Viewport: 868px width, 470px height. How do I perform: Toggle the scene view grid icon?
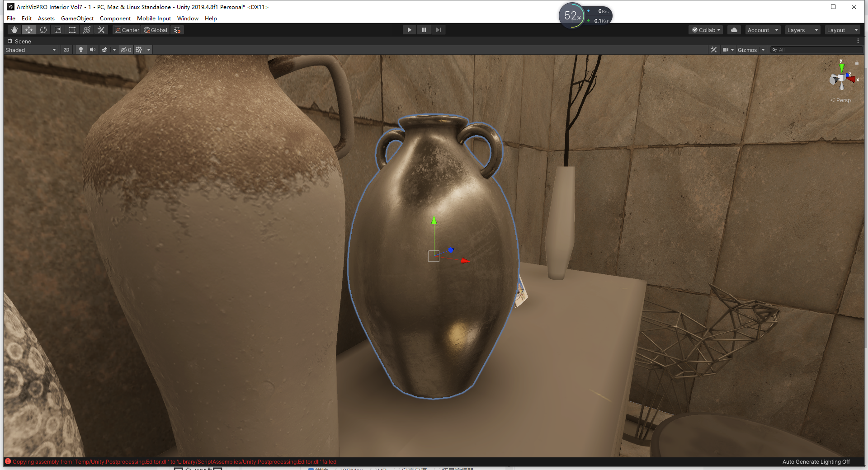point(139,50)
